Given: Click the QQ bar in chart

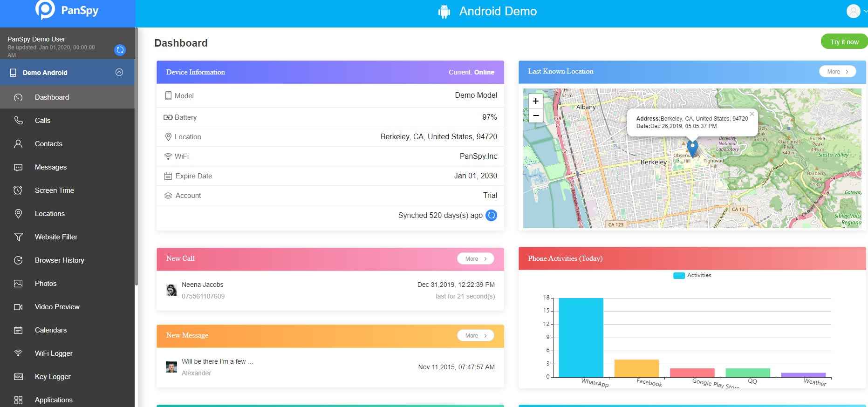Looking at the screenshot, I should coord(748,373).
